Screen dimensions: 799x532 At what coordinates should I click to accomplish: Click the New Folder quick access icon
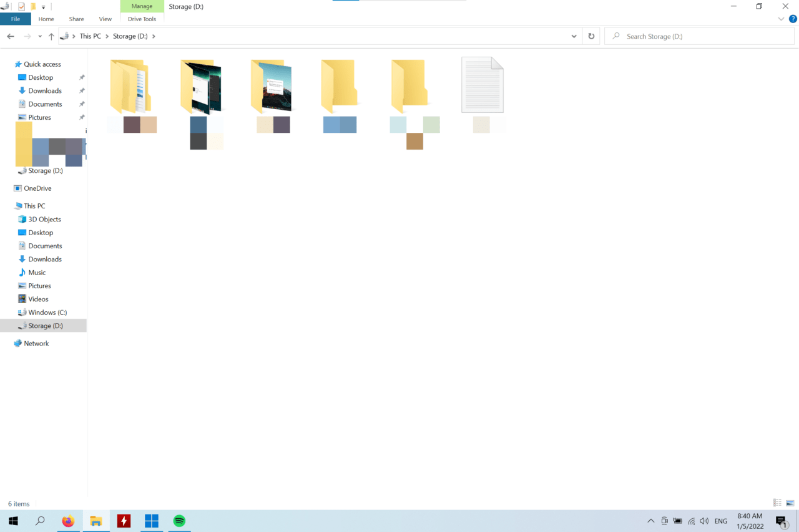coord(33,6)
